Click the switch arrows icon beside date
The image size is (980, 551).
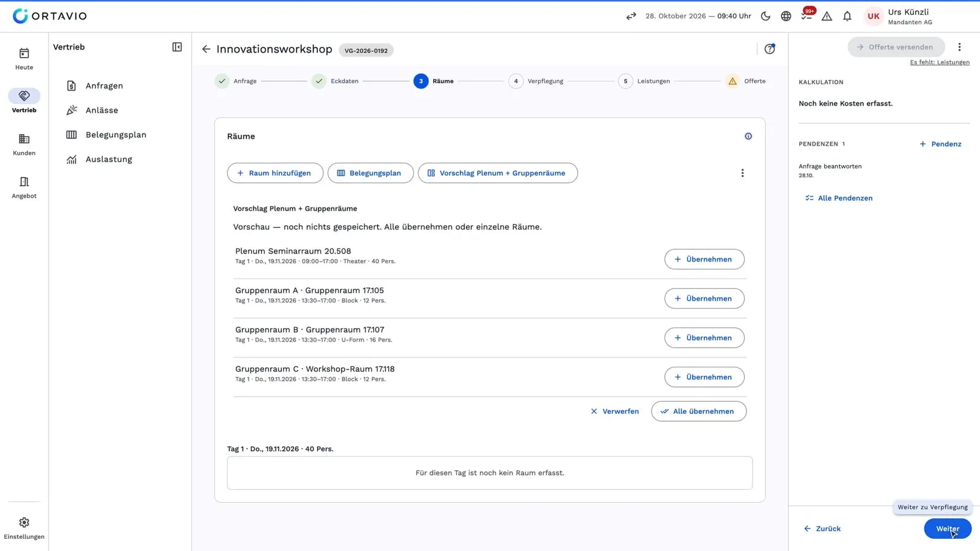coord(631,16)
